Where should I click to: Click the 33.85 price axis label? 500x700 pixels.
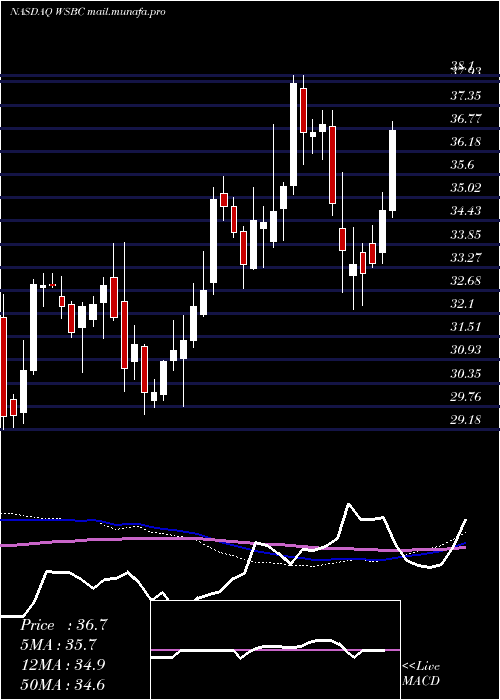click(x=466, y=234)
